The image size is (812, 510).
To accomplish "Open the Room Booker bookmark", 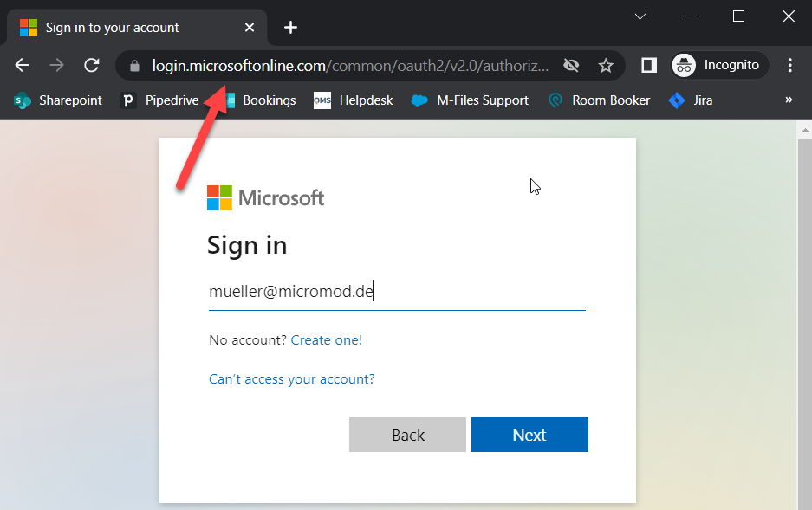I will [x=599, y=100].
